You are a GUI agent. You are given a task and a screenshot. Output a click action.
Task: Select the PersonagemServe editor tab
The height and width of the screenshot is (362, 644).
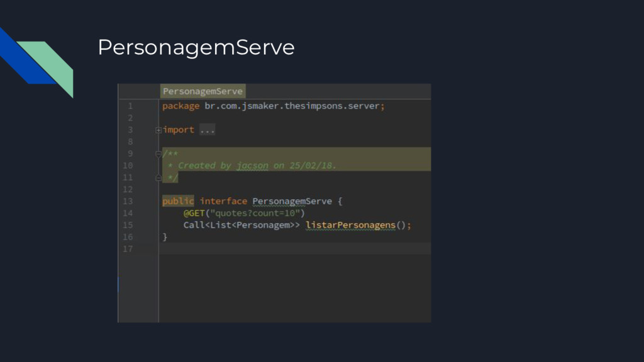pos(203,91)
